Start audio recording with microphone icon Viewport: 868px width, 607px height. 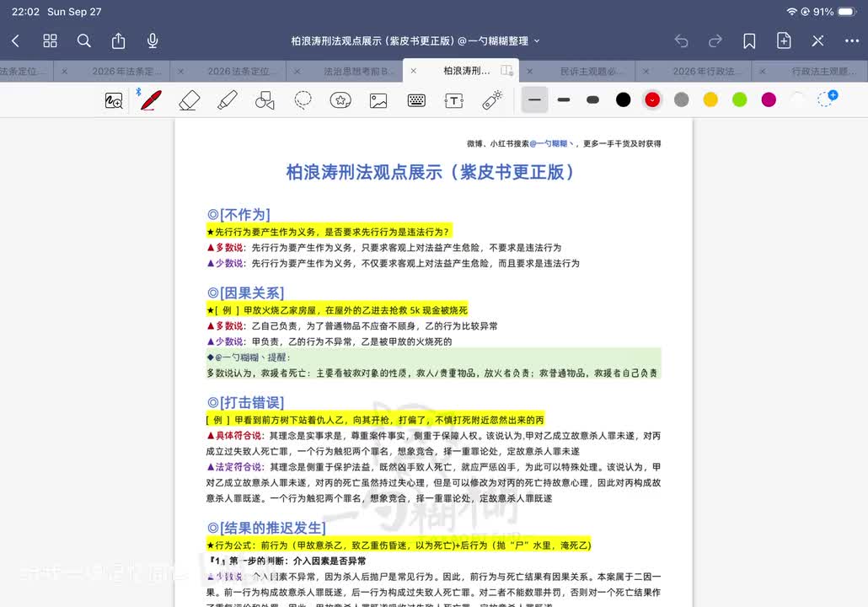click(x=153, y=40)
